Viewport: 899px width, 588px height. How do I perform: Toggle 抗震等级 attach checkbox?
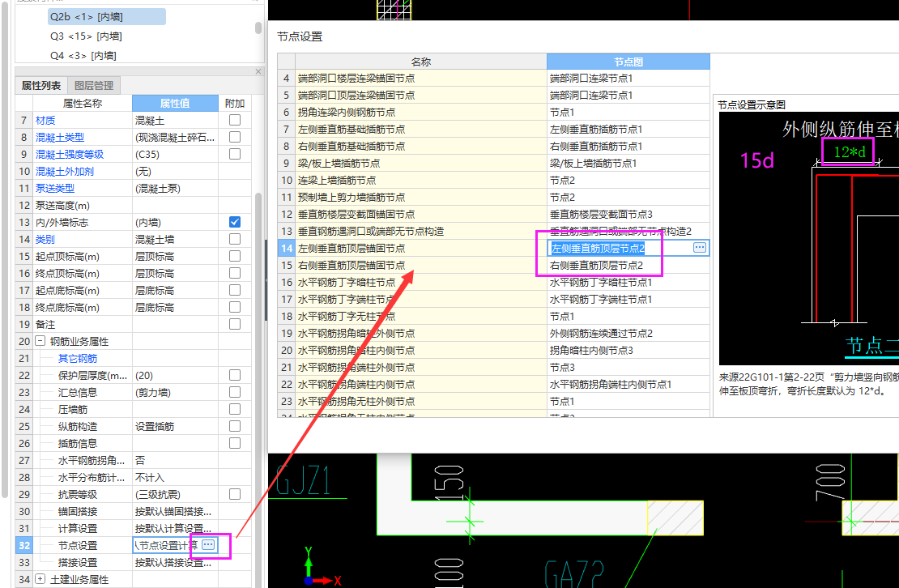point(235,494)
